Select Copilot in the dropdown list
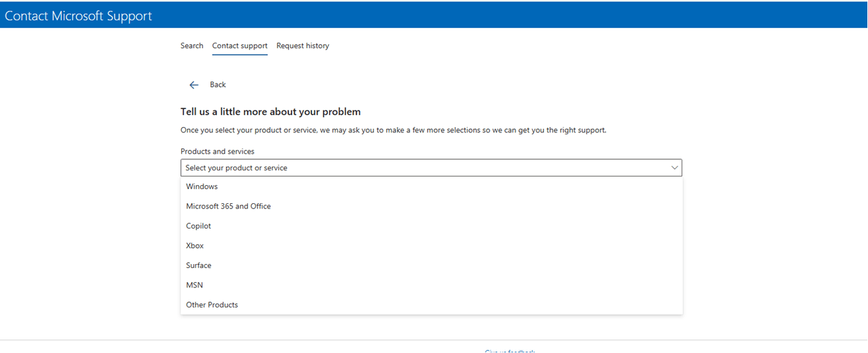 432,226
